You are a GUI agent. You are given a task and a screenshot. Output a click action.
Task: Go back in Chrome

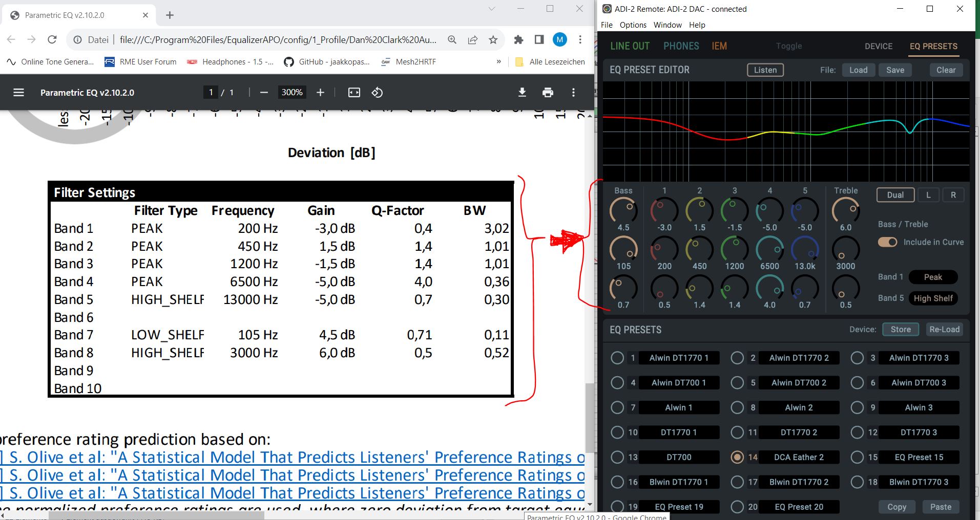tap(11, 39)
